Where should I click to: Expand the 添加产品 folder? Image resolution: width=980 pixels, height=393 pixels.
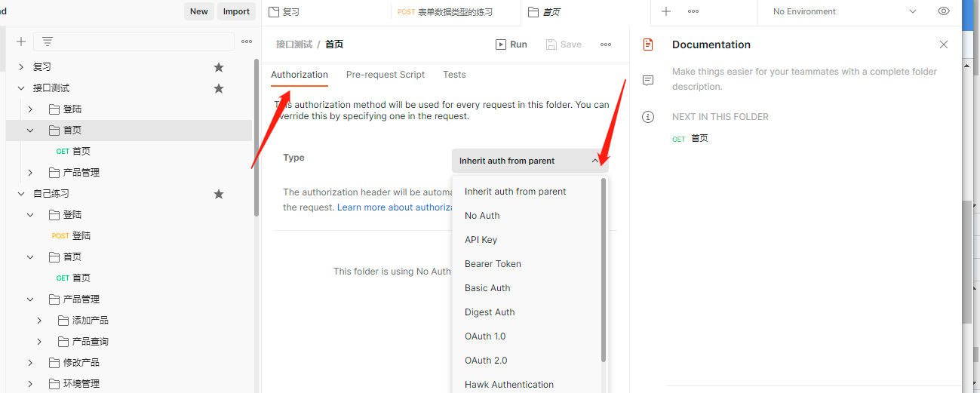(39, 321)
